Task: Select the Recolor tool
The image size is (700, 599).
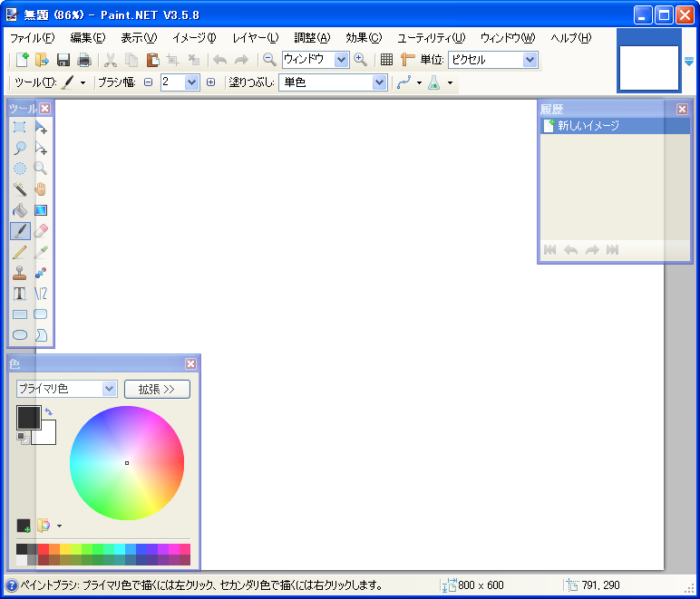Action: click(x=41, y=273)
